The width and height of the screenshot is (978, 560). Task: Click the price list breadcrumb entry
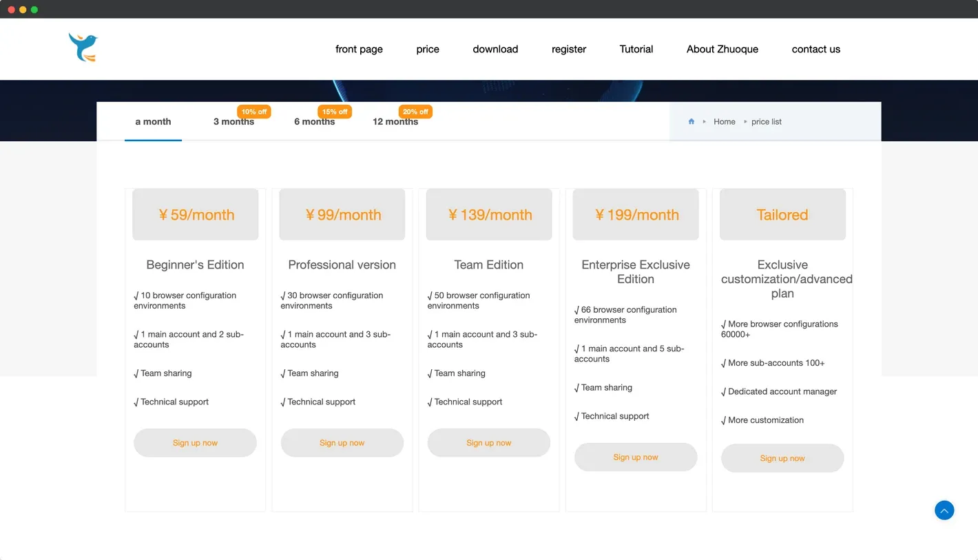click(767, 121)
